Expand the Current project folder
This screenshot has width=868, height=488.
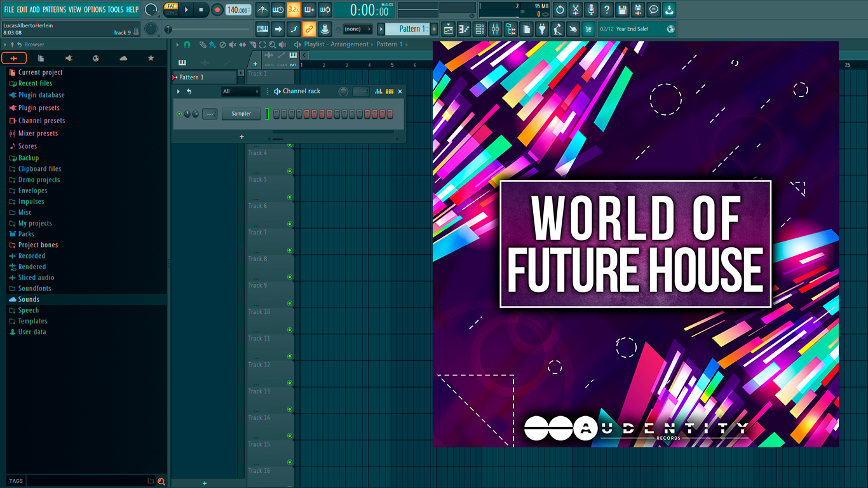[40, 72]
